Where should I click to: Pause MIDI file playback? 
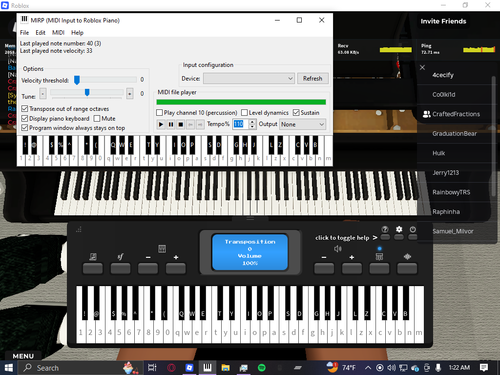click(171, 124)
